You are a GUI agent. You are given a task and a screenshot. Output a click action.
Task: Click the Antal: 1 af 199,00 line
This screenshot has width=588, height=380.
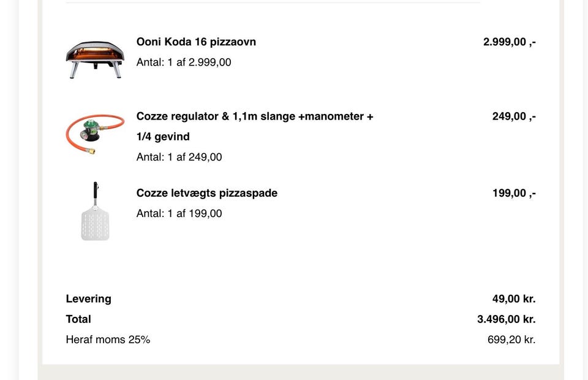tap(179, 213)
